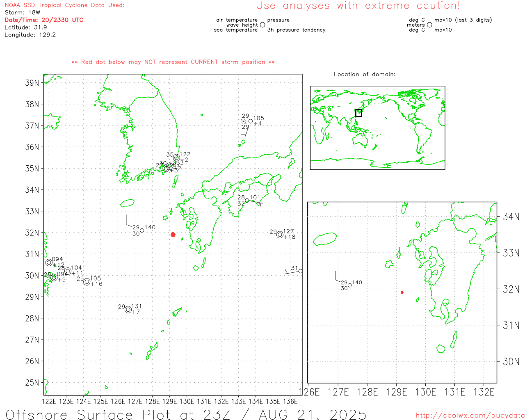Click the 25N latitude label
The image size is (525, 420).
click(x=32, y=383)
